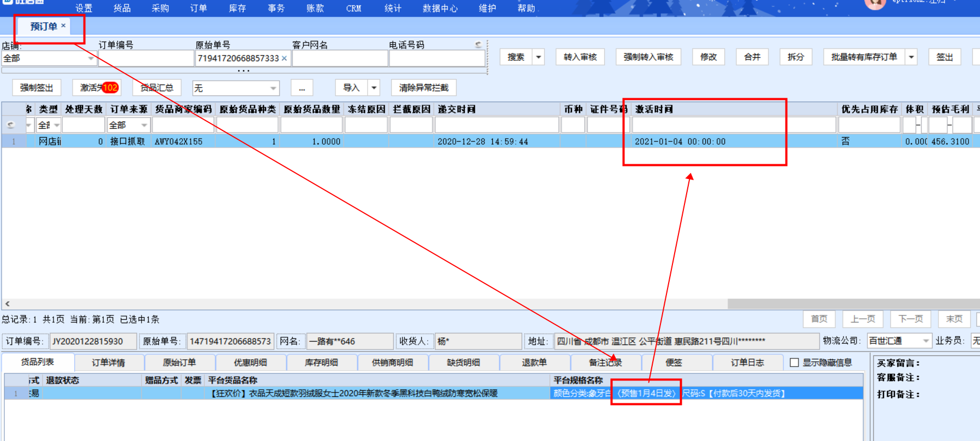This screenshot has width=980, height=441.
Task: Clear the 原始单号 search field
Action: click(284, 58)
